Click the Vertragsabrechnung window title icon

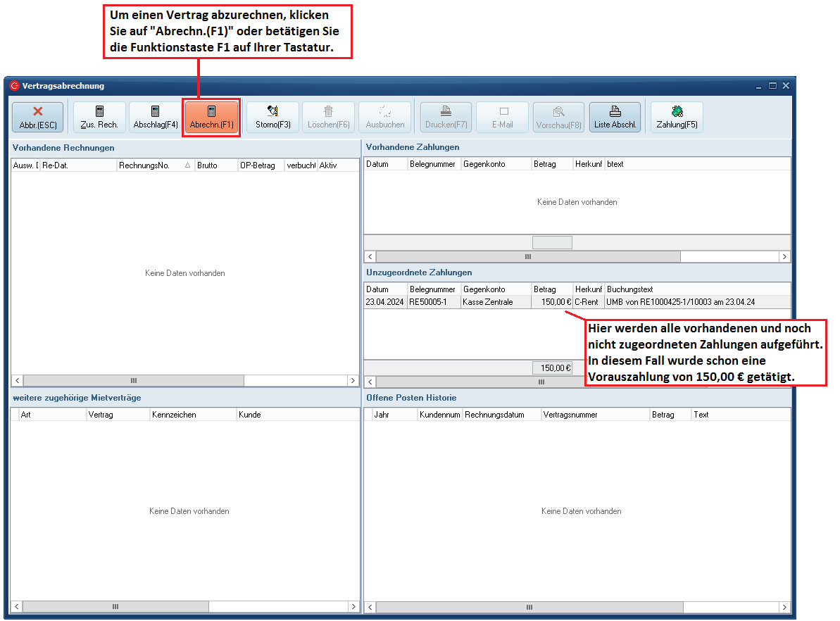tap(15, 86)
